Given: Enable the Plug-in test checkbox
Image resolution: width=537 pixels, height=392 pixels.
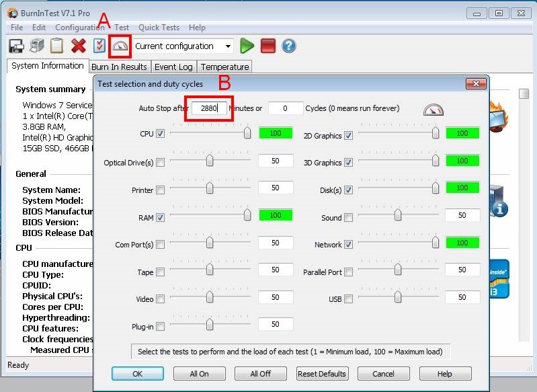Looking at the screenshot, I should coord(160,326).
